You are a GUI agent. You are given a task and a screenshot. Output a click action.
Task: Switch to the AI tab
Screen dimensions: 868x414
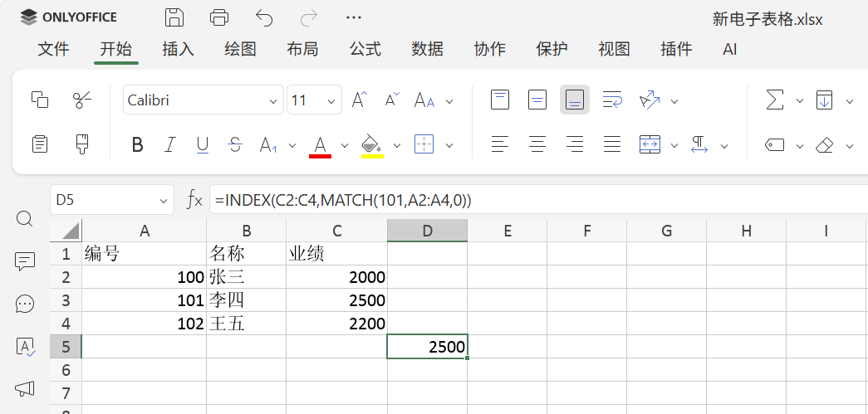tap(729, 49)
